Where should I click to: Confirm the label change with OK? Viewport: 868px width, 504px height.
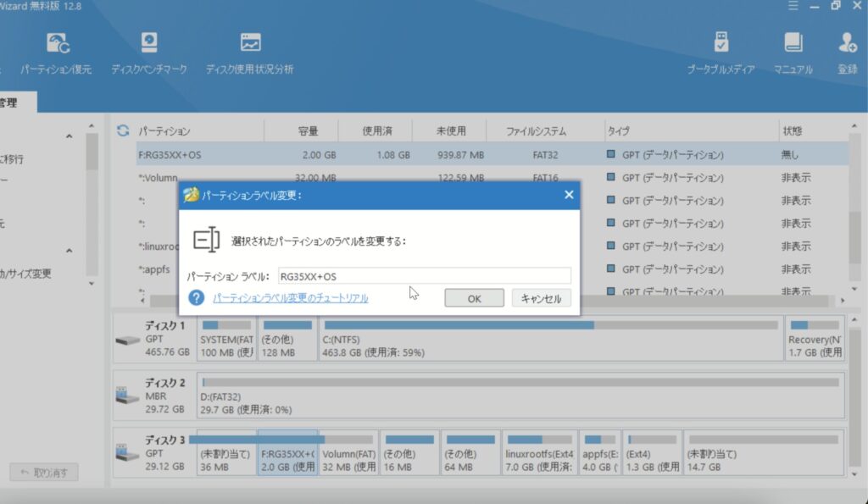point(475,298)
